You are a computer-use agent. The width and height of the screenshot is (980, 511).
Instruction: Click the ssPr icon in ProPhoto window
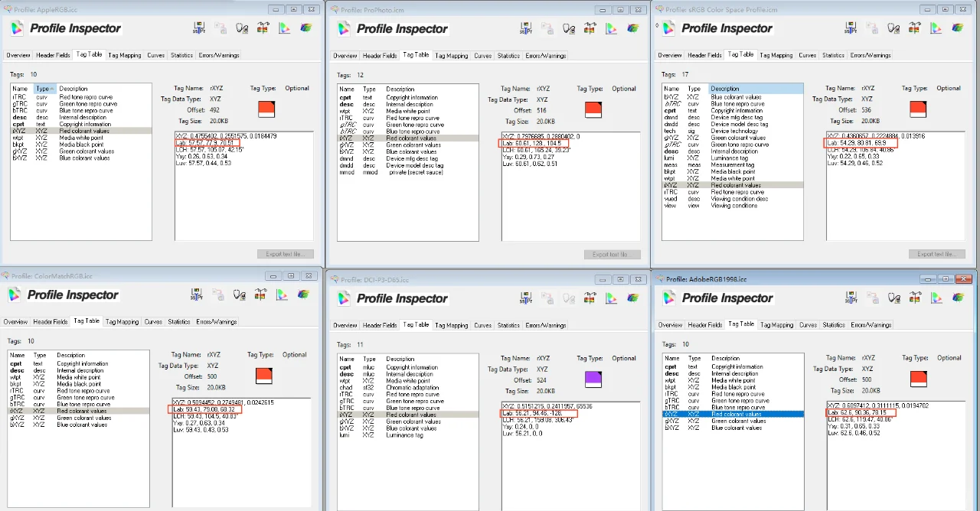525,28
